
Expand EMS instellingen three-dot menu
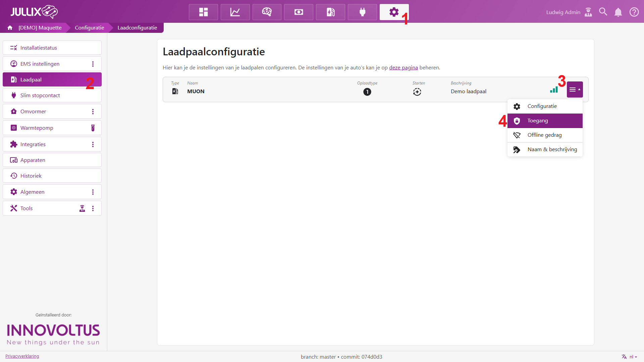coord(93,64)
